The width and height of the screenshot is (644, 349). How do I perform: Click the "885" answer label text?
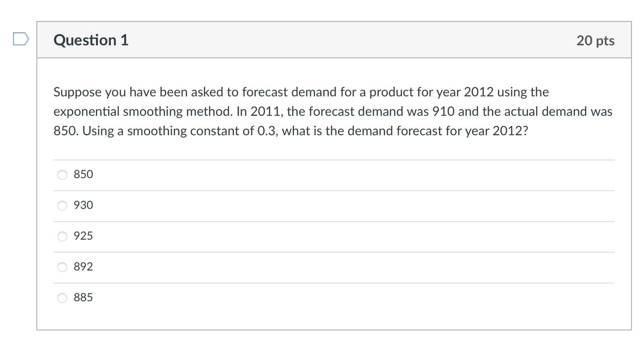[83, 297]
